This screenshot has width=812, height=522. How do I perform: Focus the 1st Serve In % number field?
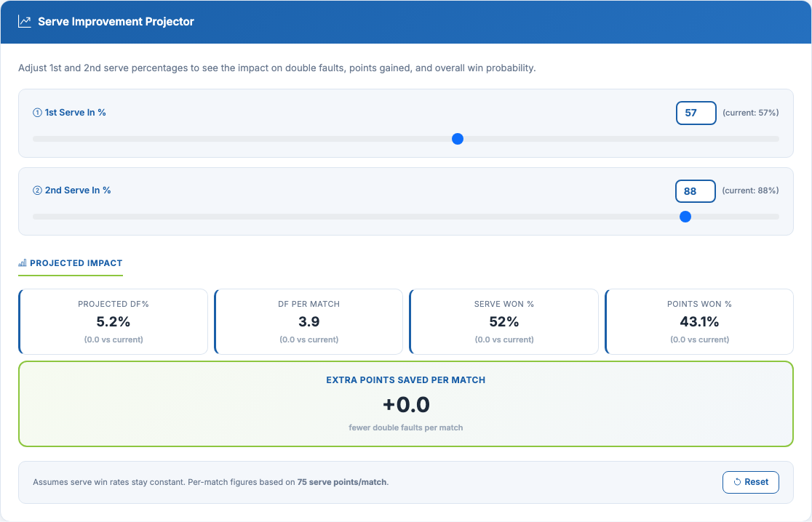(696, 113)
